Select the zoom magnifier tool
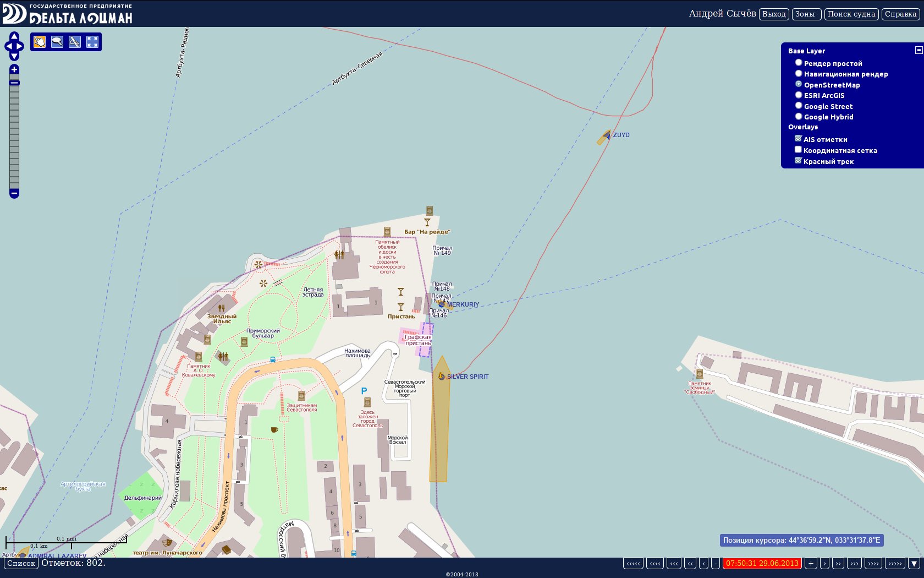The width and height of the screenshot is (924, 578). pyautogui.click(x=57, y=42)
